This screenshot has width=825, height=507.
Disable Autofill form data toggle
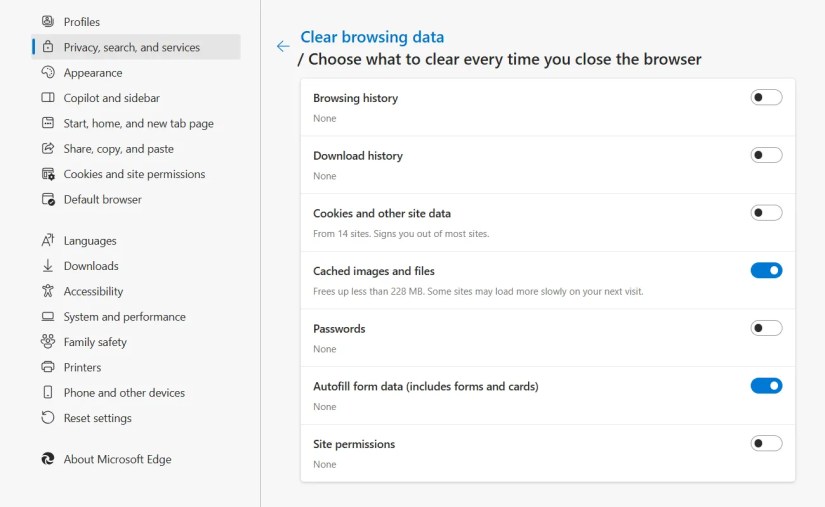pos(766,385)
